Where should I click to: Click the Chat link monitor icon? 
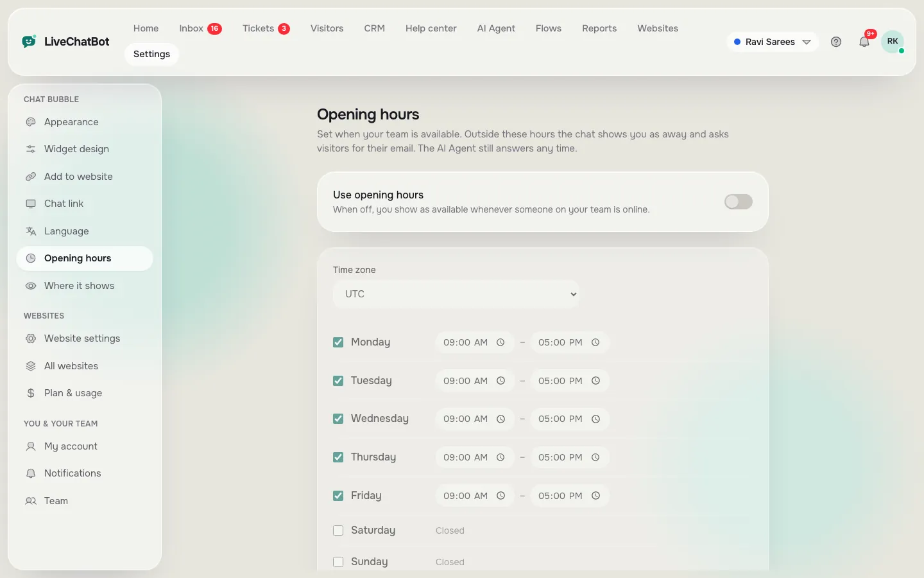click(x=31, y=204)
